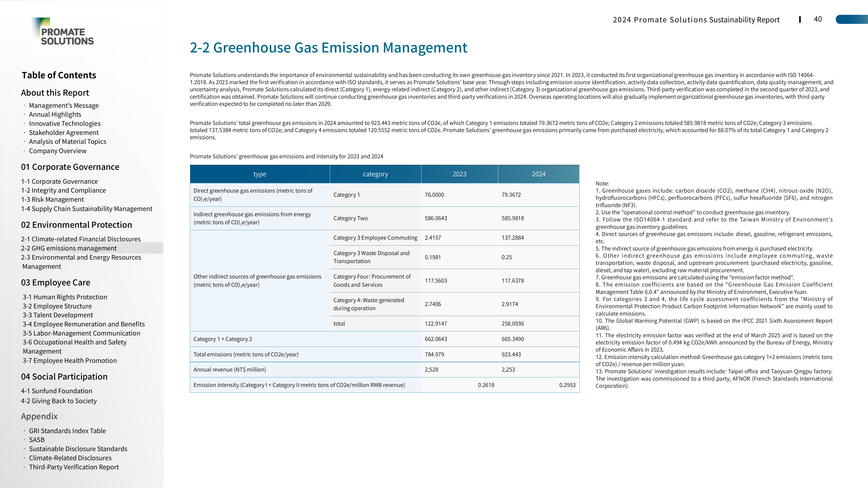Click the About this Report heading

pos(55,93)
